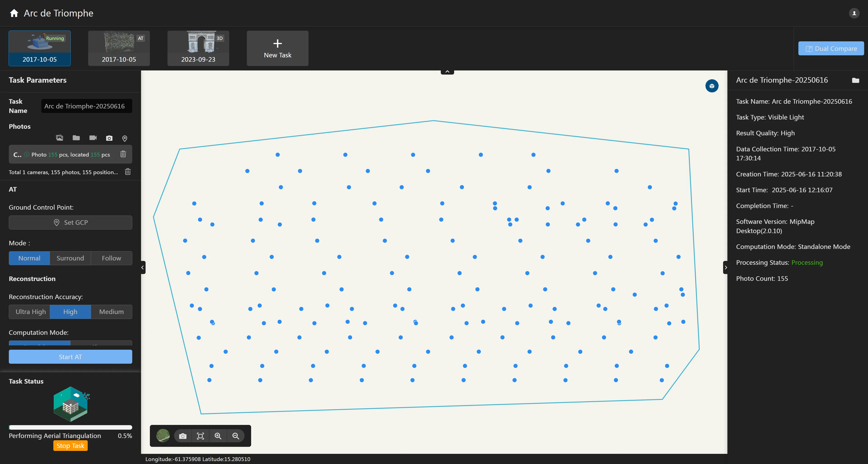The width and height of the screenshot is (868, 464).
Task: Open the 2017-10-05 AT task tab
Action: [x=119, y=49]
